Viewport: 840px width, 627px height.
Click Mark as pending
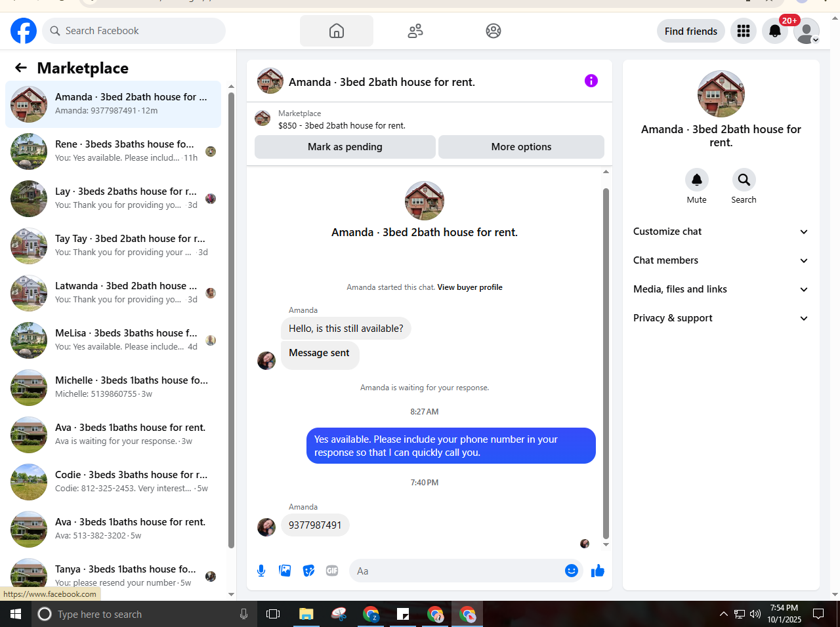coord(345,147)
